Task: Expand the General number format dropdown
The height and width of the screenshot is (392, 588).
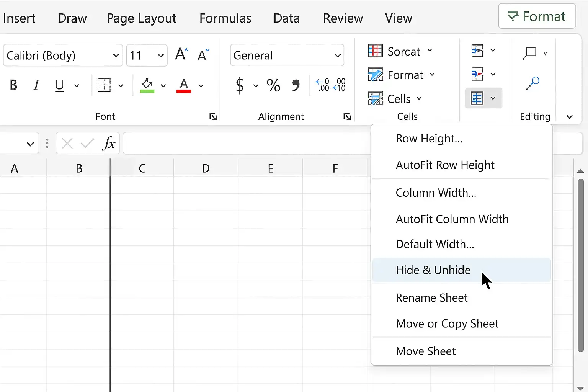Action: tap(287, 56)
